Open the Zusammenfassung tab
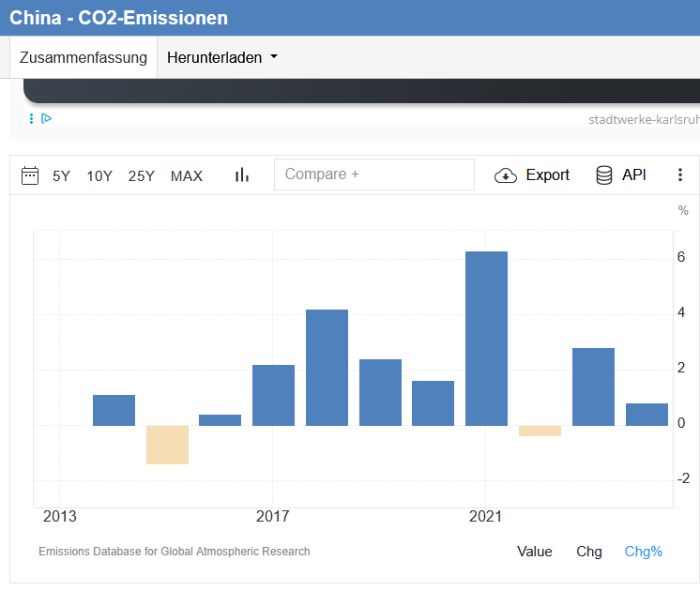 pos(84,58)
